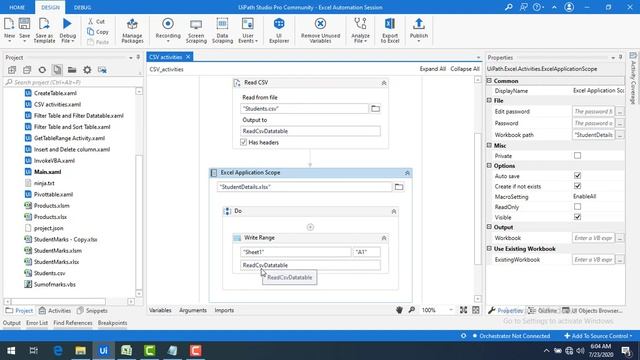Select the pan hand tool in designer
Image resolution: width=640 pixels, height=360 pixels.
click(399, 310)
